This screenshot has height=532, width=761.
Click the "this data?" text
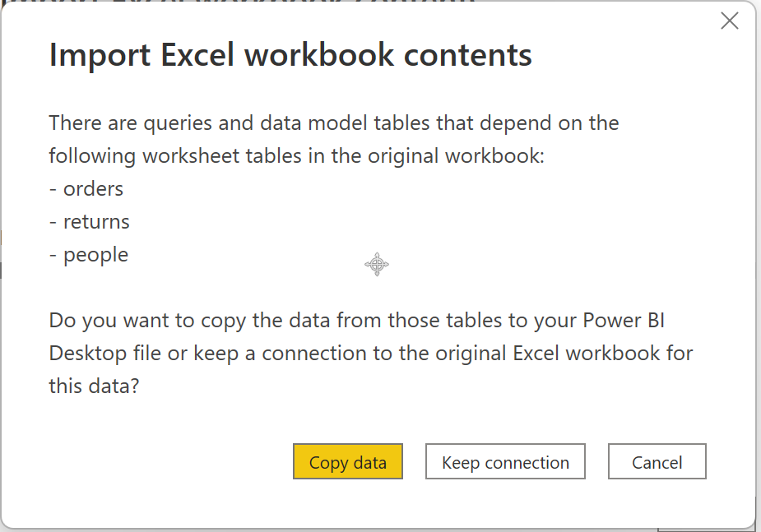(93, 386)
